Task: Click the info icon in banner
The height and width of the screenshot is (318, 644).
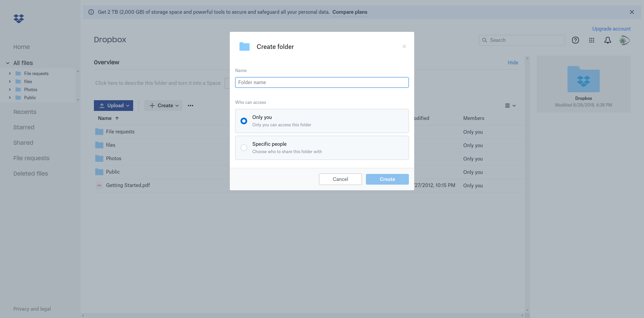Action: 91,12
